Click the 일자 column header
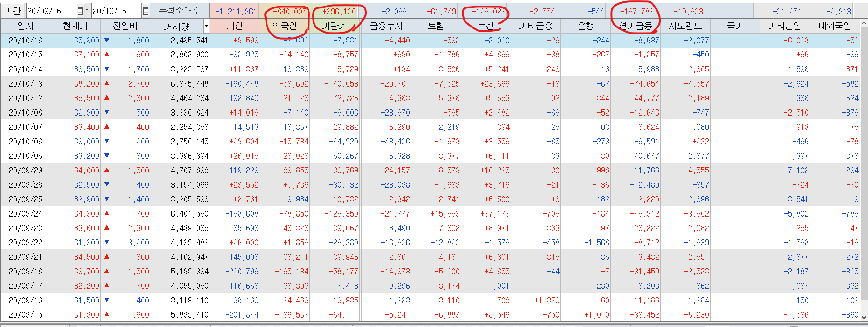Viewport: 868px width, 327px height. point(25,26)
